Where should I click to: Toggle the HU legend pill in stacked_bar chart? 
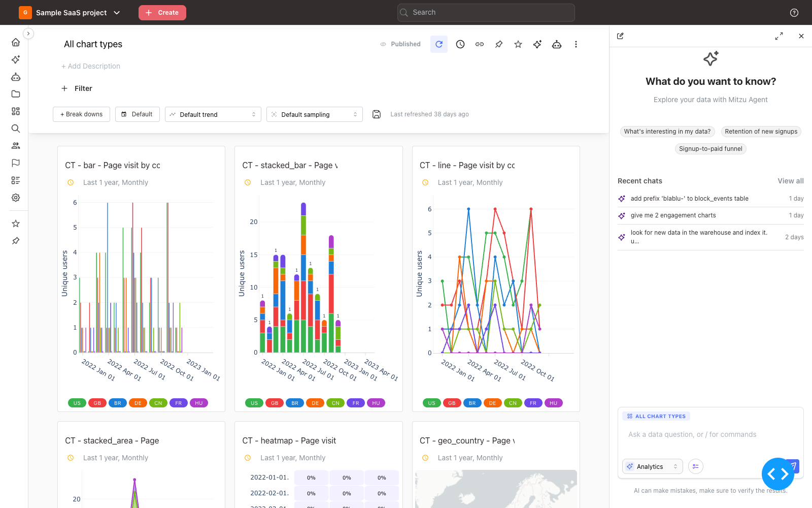pos(376,403)
